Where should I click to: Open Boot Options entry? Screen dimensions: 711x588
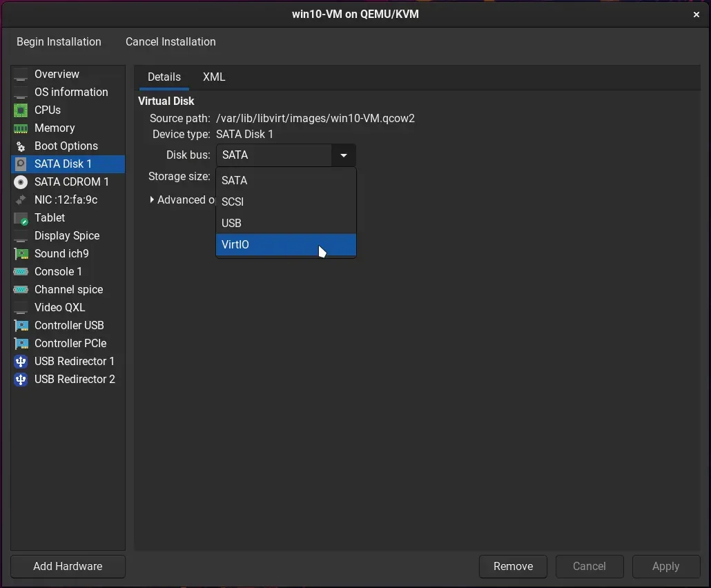click(68, 146)
